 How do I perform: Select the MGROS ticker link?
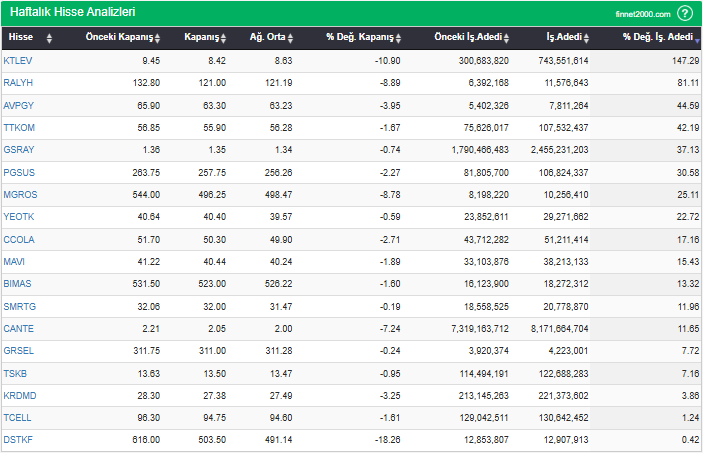[x=20, y=194]
